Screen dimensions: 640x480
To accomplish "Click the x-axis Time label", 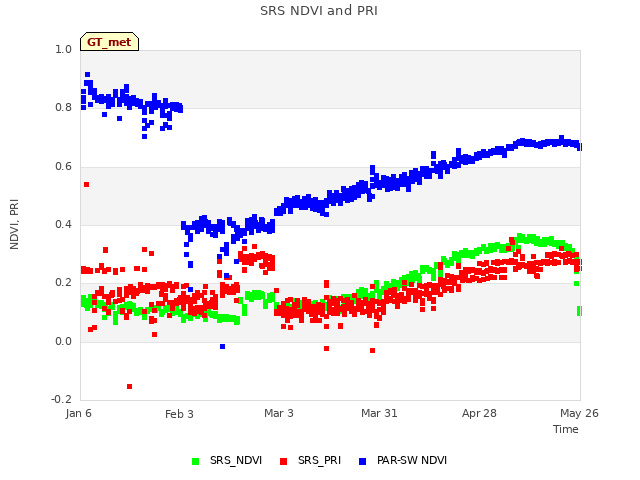I will pos(566,429).
